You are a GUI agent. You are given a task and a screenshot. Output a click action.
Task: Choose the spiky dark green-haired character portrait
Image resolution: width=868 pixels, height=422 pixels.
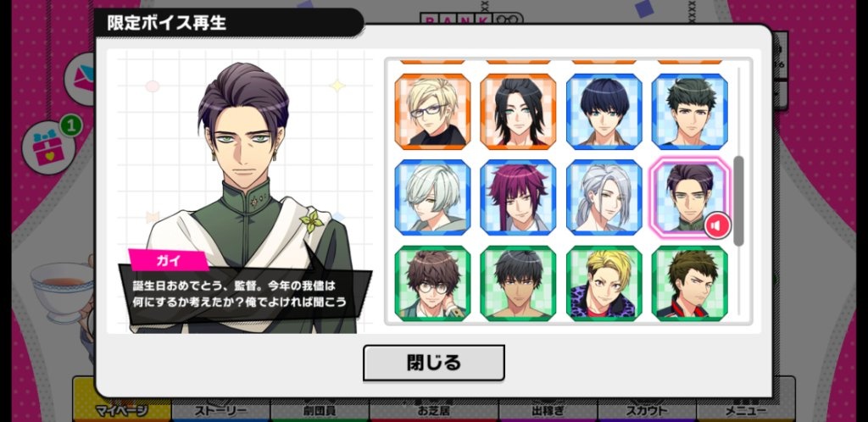pos(690,112)
